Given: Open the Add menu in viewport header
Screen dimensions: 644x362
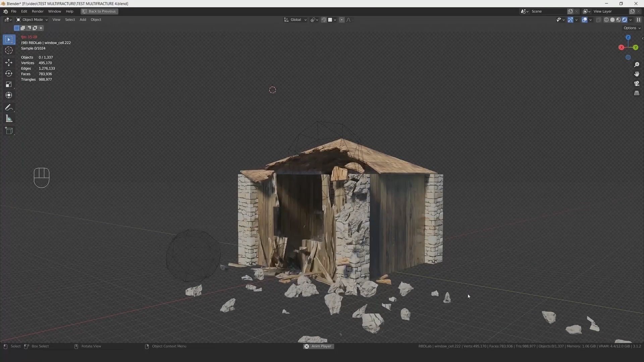Looking at the screenshot, I should (x=83, y=20).
